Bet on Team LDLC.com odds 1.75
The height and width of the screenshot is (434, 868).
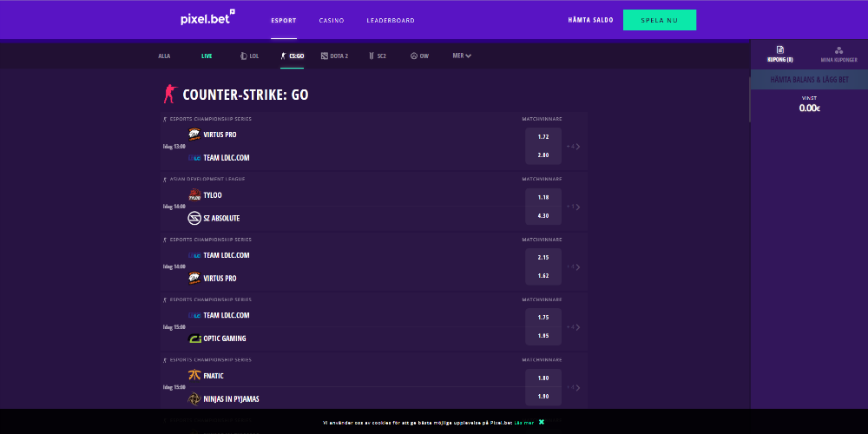[x=543, y=318]
